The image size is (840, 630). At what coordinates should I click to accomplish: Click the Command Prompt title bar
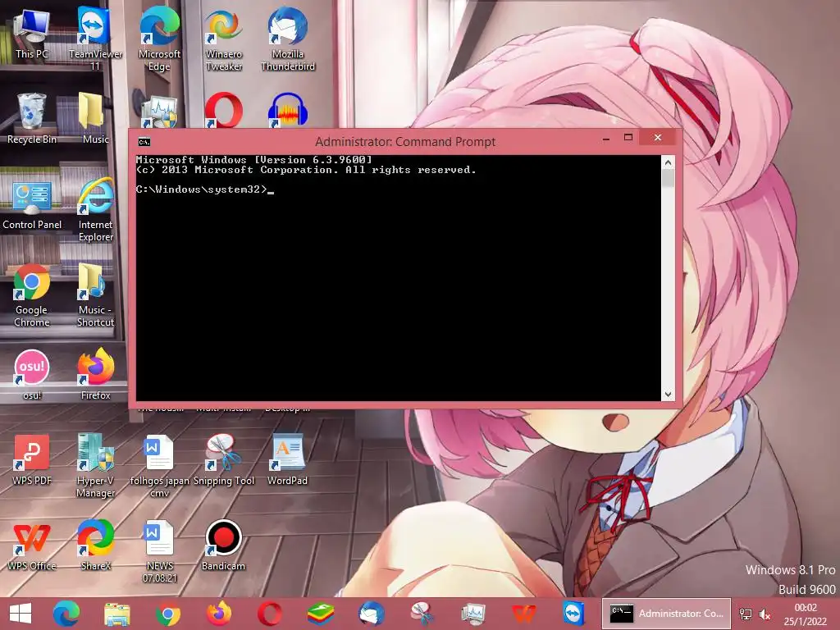point(405,141)
